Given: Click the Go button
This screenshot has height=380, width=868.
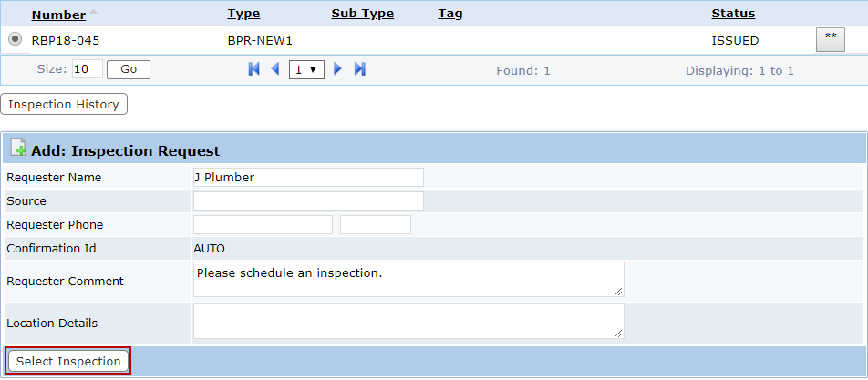Looking at the screenshot, I should [x=129, y=69].
